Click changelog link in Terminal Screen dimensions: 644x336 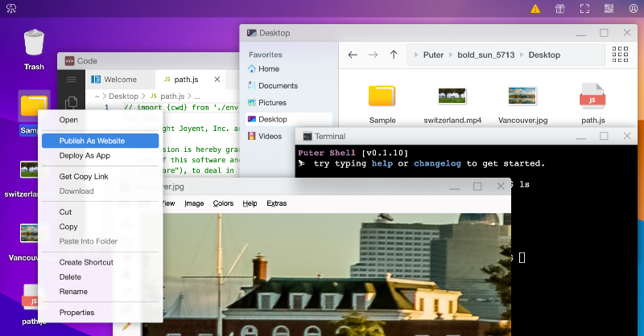[x=437, y=163]
